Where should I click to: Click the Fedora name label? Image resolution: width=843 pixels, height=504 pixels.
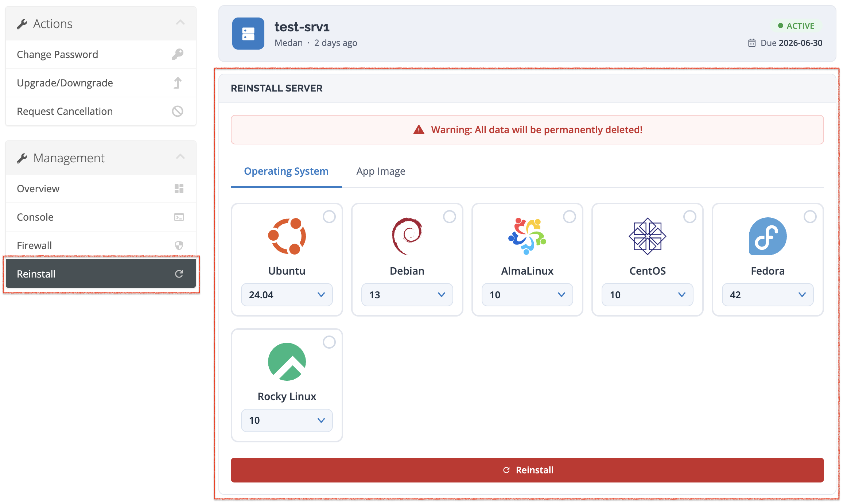tap(768, 271)
